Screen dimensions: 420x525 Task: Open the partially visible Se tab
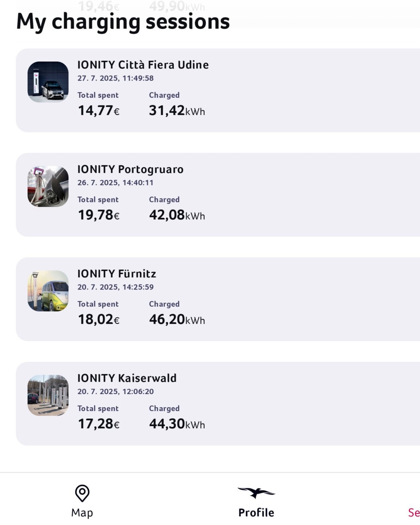[x=414, y=513]
